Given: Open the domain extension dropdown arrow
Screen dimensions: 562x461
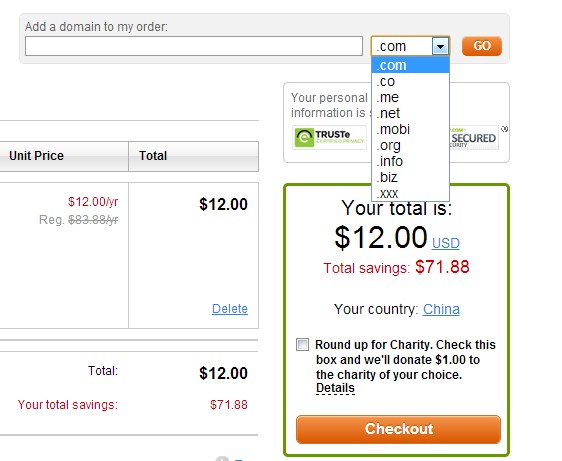Looking at the screenshot, I should [440, 46].
